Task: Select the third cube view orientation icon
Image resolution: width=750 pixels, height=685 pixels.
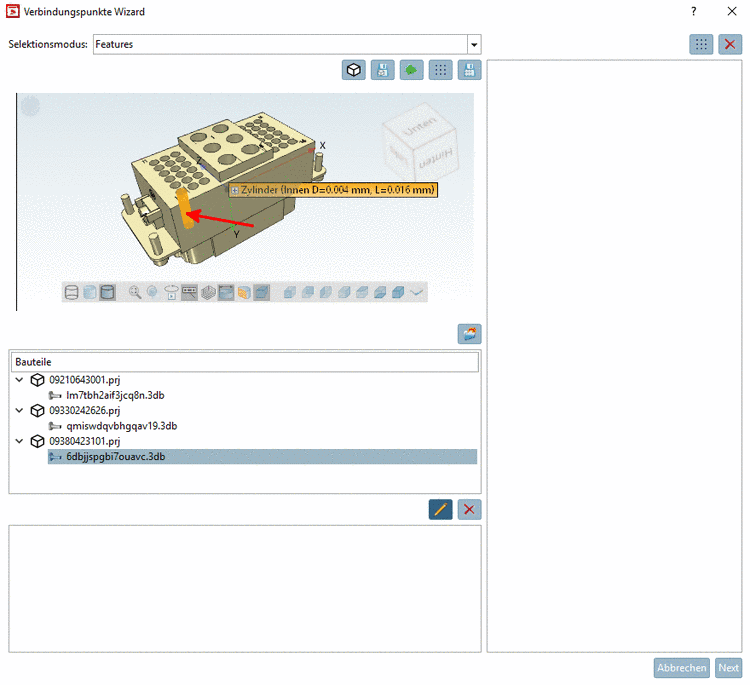Action: click(326, 292)
